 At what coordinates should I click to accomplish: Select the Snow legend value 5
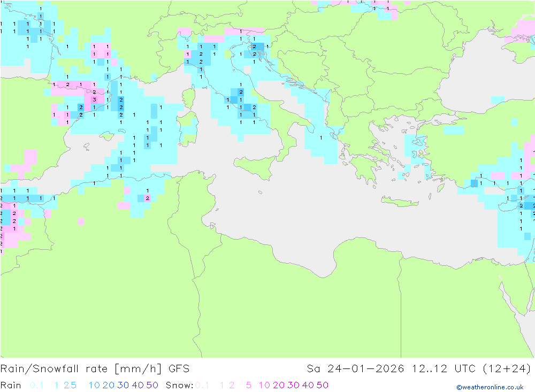tap(249, 385)
